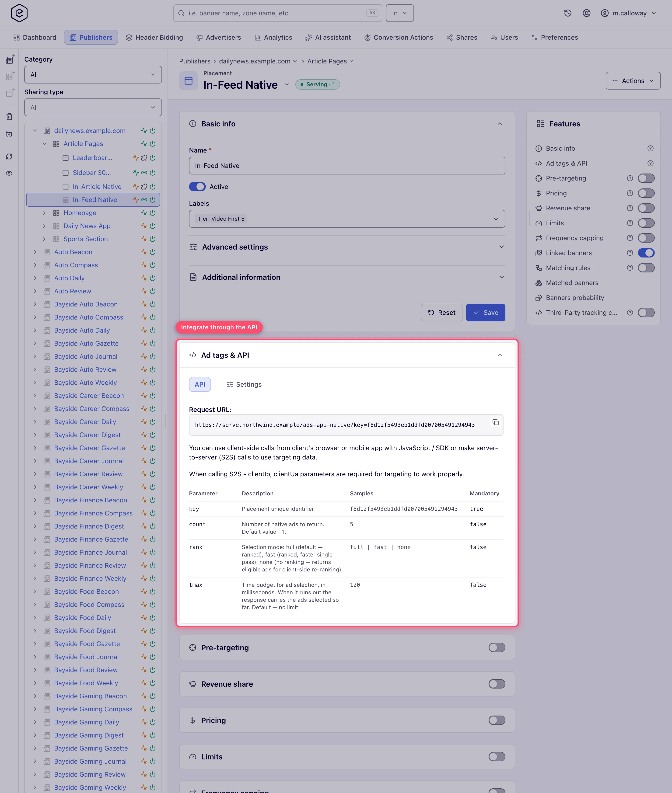This screenshot has width=672, height=793.
Task: Click the Name input field
Action: (x=347, y=166)
